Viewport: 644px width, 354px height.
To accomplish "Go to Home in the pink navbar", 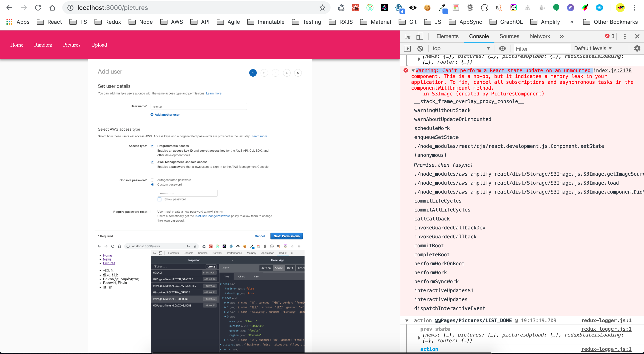I will click(x=17, y=45).
